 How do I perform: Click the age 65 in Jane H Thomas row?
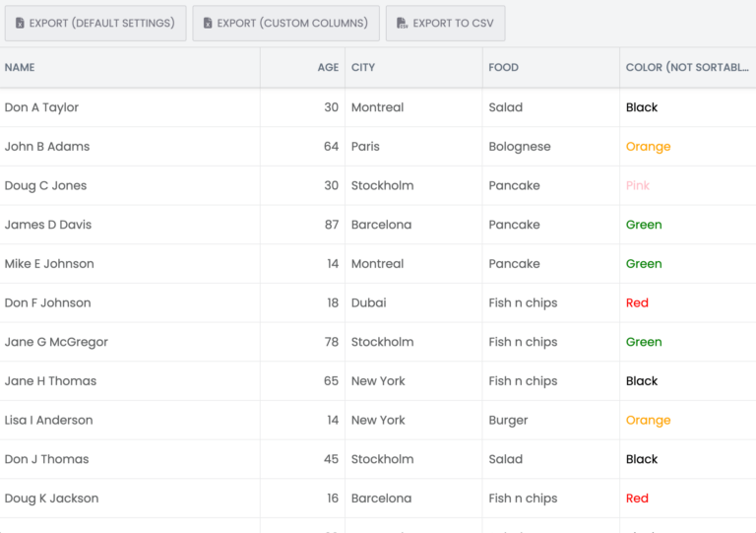(331, 381)
